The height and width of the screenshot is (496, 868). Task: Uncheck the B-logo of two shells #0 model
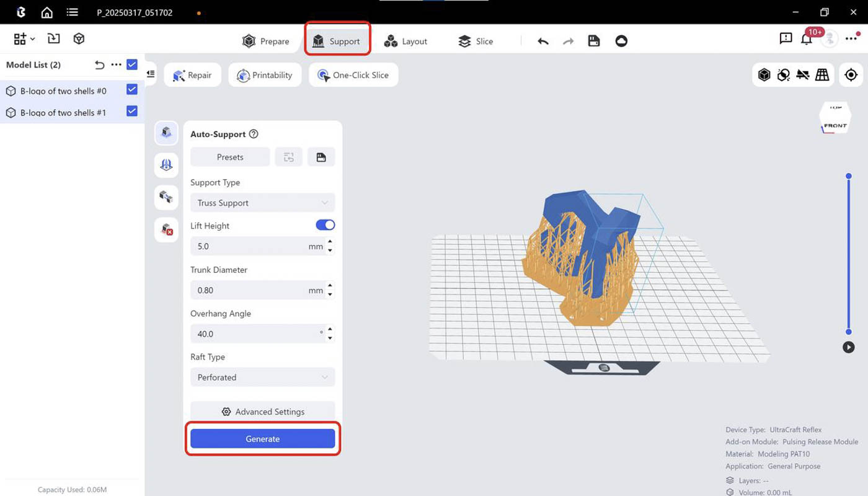click(131, 90)
